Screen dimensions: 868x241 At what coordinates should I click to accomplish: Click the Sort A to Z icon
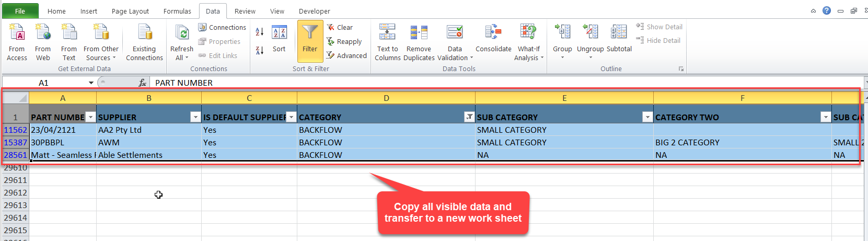click(259, 32)
